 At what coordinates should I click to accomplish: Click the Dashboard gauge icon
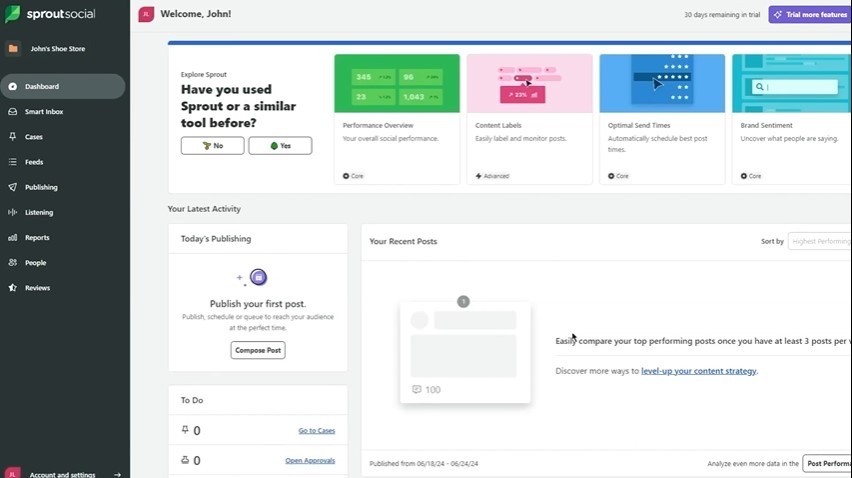point(12,86)
